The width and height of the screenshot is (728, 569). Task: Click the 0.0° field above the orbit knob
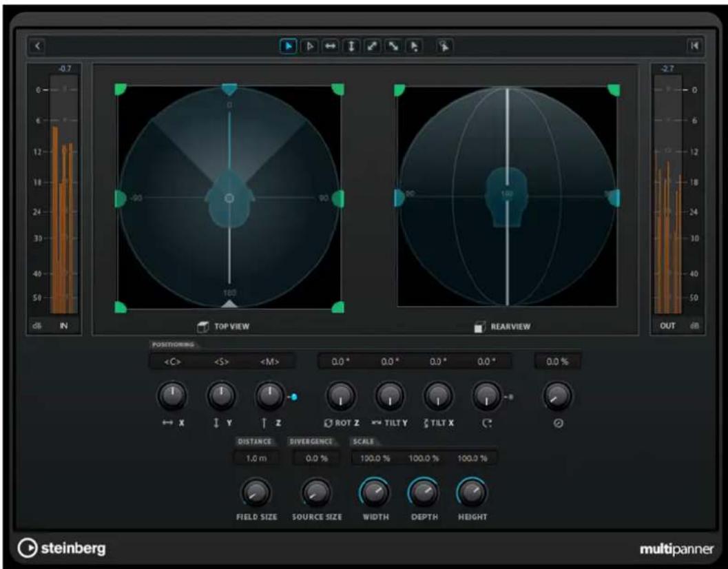click(x=486, y=362)
